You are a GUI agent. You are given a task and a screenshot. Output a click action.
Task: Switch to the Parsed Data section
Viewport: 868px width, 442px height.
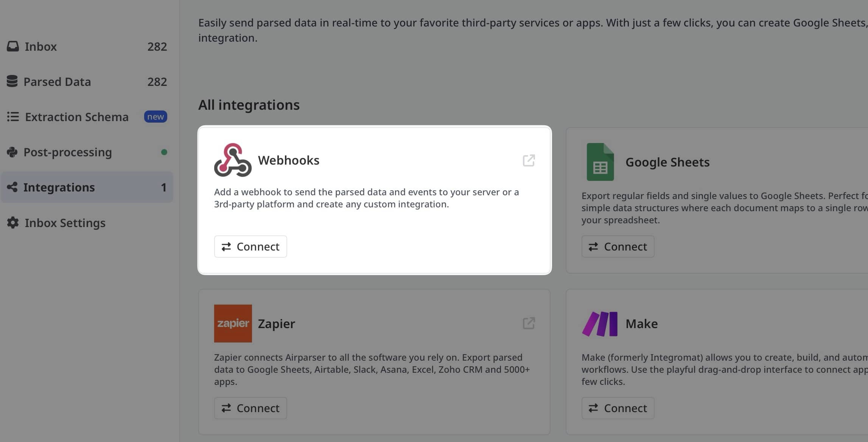[x=57, y=81]
